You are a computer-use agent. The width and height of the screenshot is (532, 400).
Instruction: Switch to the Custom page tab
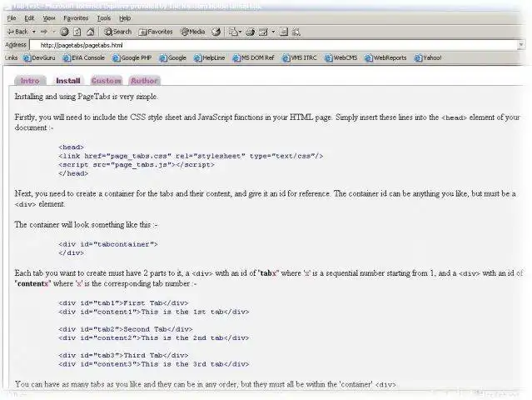(x=106, y=81)
